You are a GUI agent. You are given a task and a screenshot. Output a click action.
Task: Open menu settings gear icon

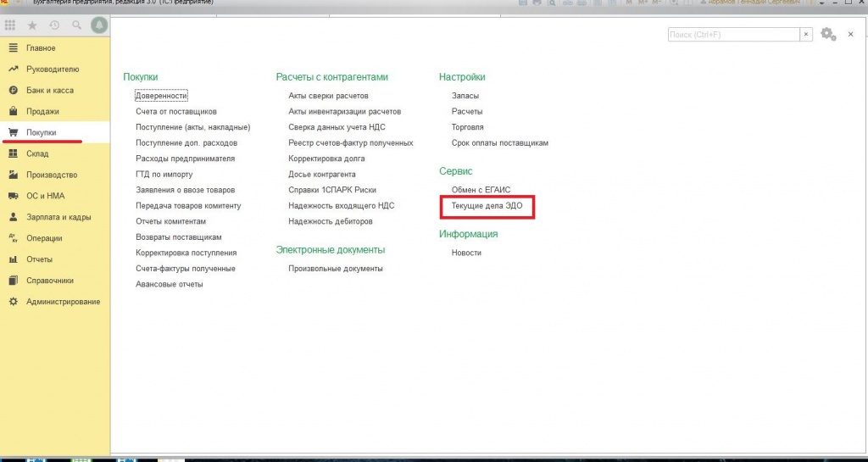(827, 34)
